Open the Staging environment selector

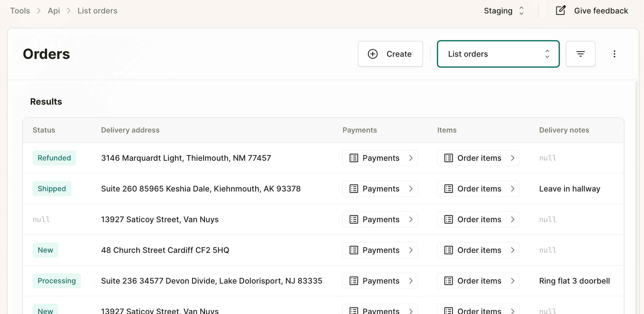tap(504, 11)
